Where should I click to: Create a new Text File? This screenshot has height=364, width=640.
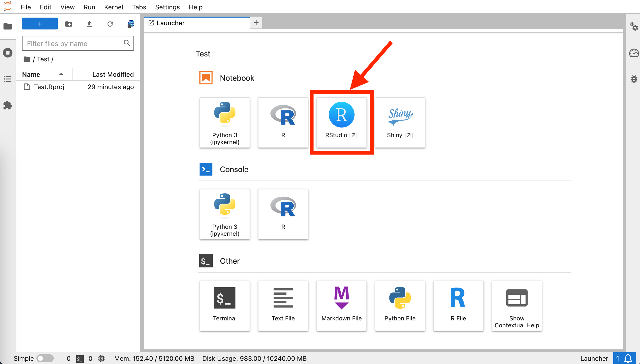[x=283, y=306]
